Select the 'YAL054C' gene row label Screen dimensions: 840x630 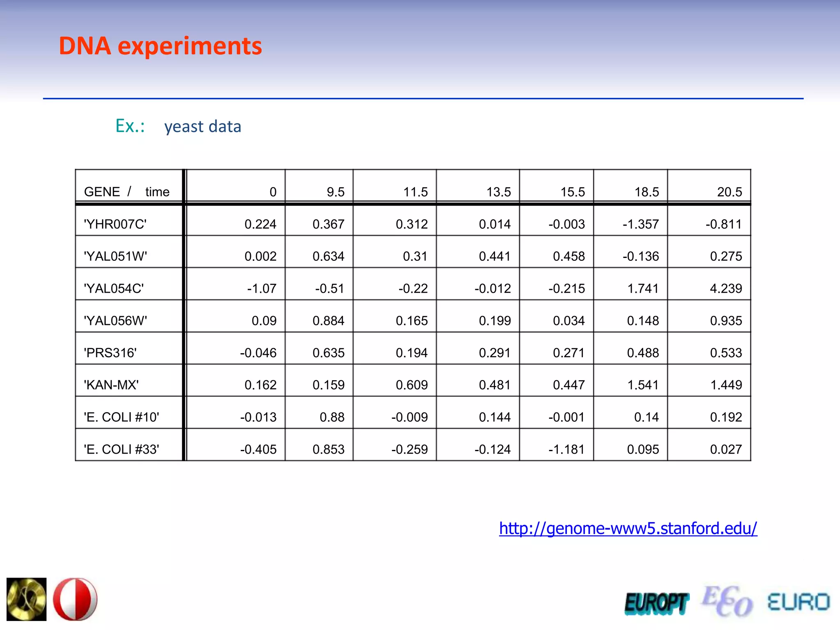click(x=114, y=288)
